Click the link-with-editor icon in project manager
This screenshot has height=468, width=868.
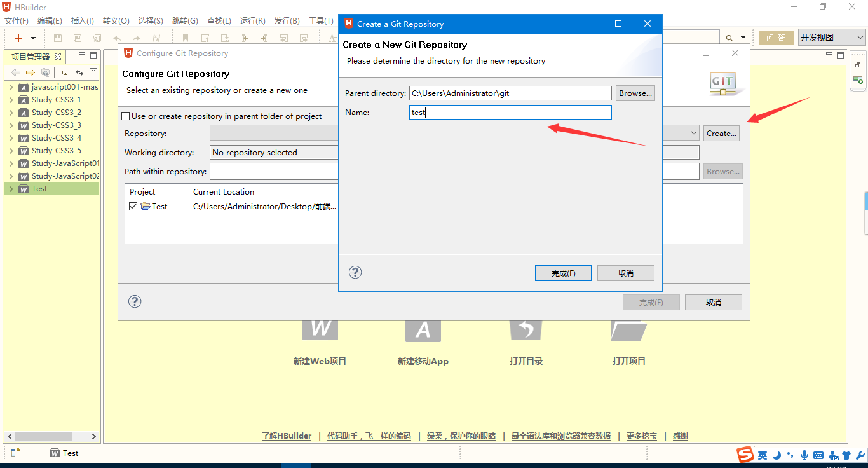click(79, 72)
